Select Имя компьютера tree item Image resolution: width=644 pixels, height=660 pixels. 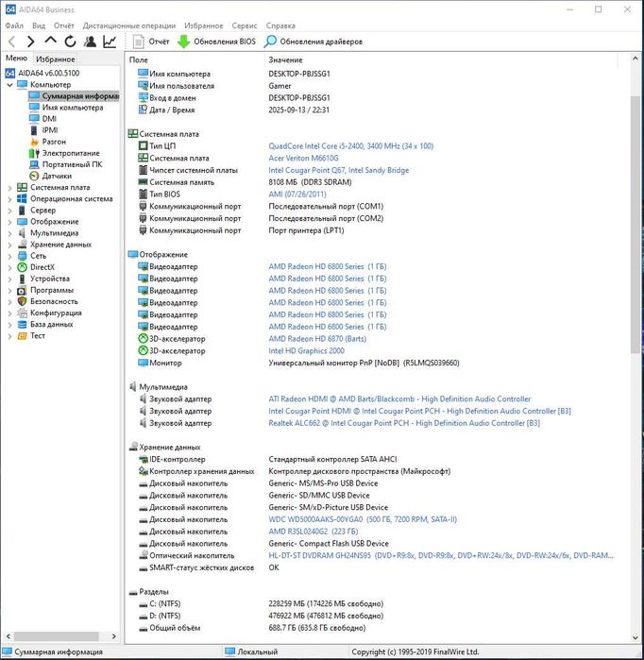(66, 108)
